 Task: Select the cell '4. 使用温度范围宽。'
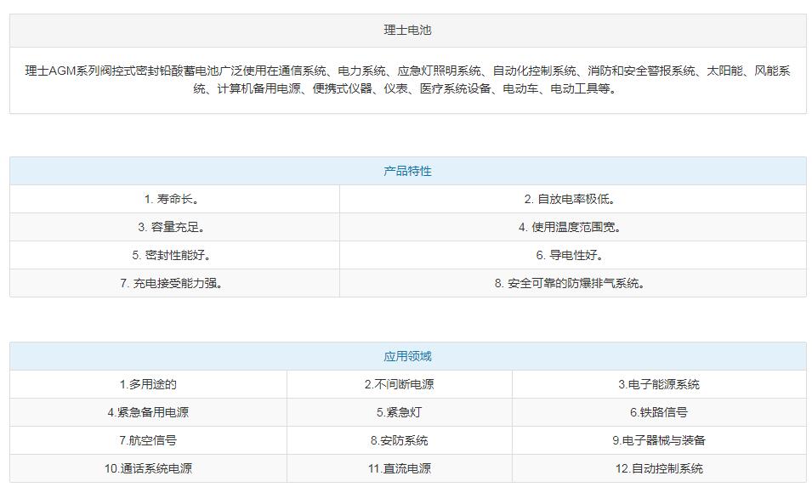click(x=573, y=227)
